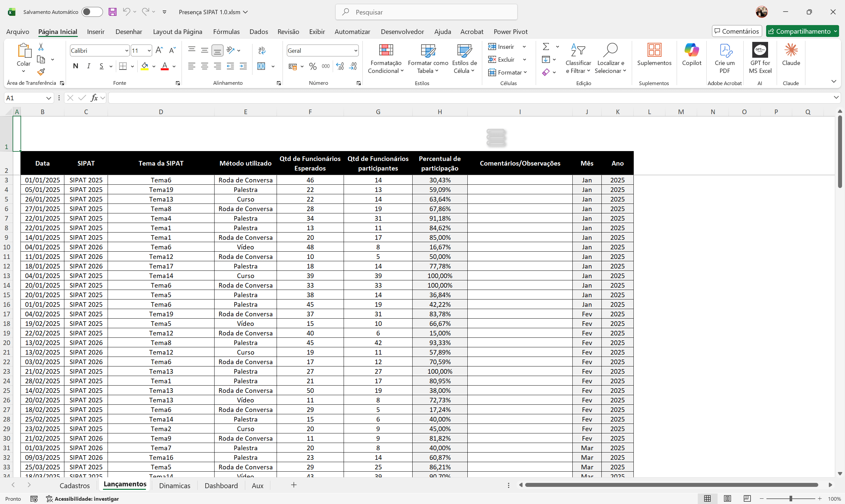
Task: Decrease font size with smaller A icon
Action: pyautogui.click(x=172, y=50)
